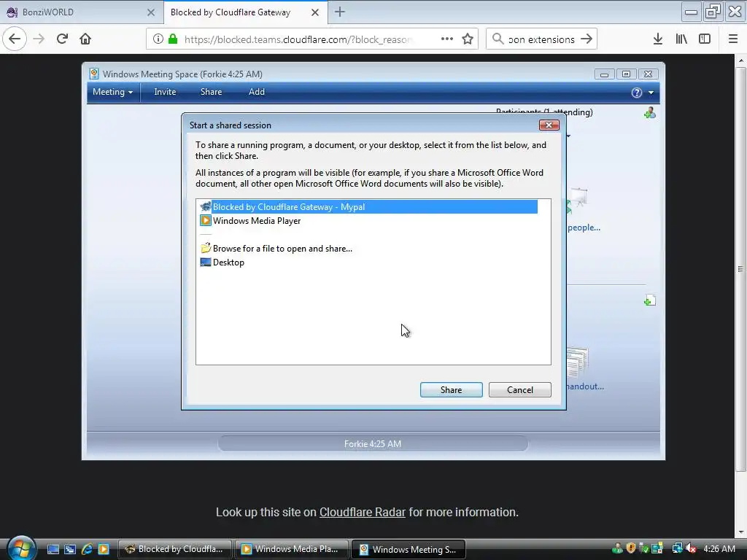The width and height of the screenshot is (747, 560).
Task: Click Show Desktop quick launch icon
Action: (53, 549)
